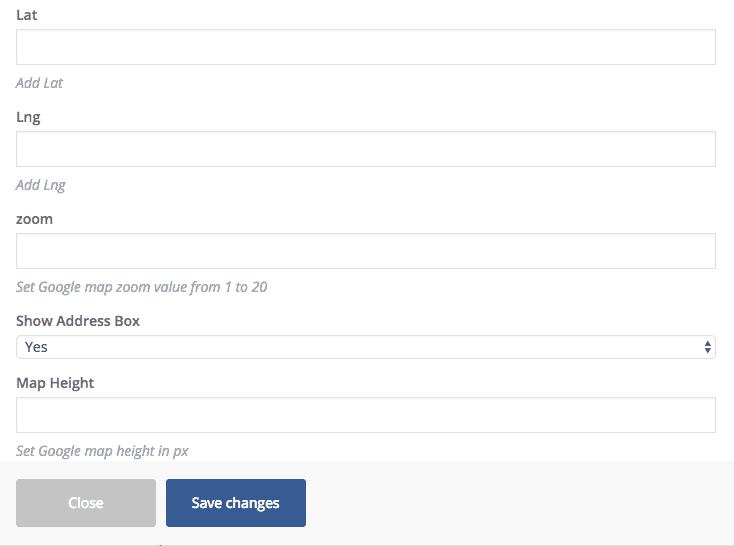Click the 'Lat' field label
The image size is (734, 546).
27,15
